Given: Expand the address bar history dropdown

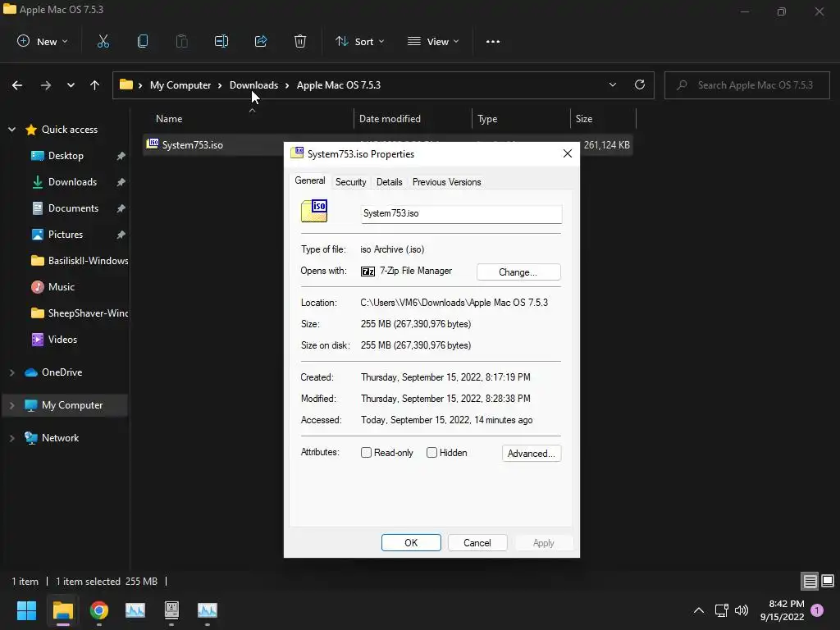Looking at the screenshot, I should click(612, 84).
